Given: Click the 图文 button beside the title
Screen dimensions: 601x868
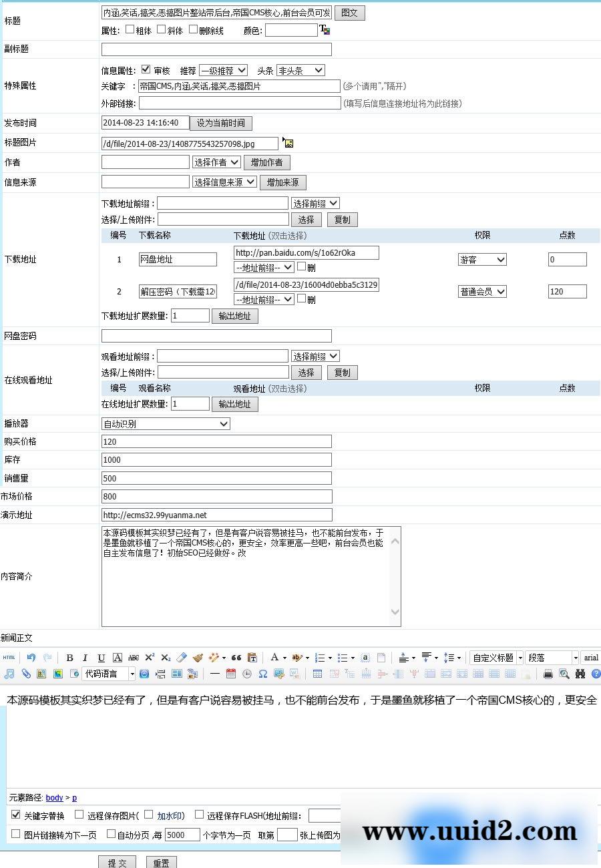Looking at the screenshot, I should 349,12.
